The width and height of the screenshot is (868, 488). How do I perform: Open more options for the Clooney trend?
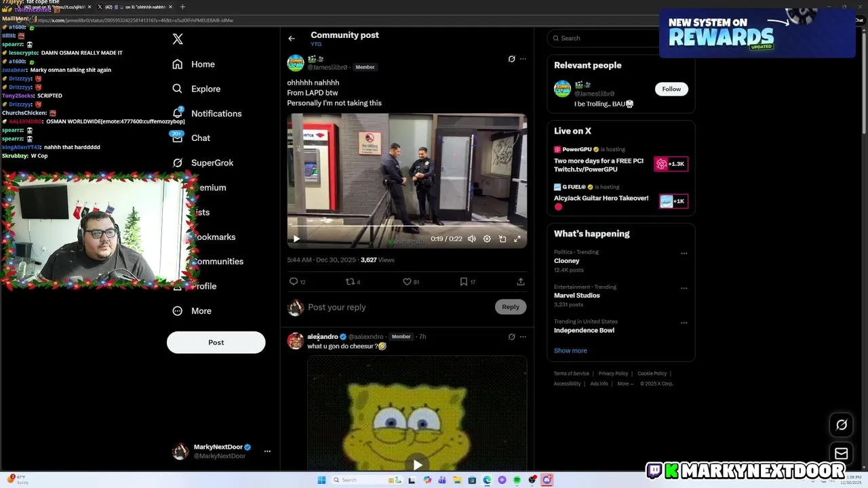[684, 253]
